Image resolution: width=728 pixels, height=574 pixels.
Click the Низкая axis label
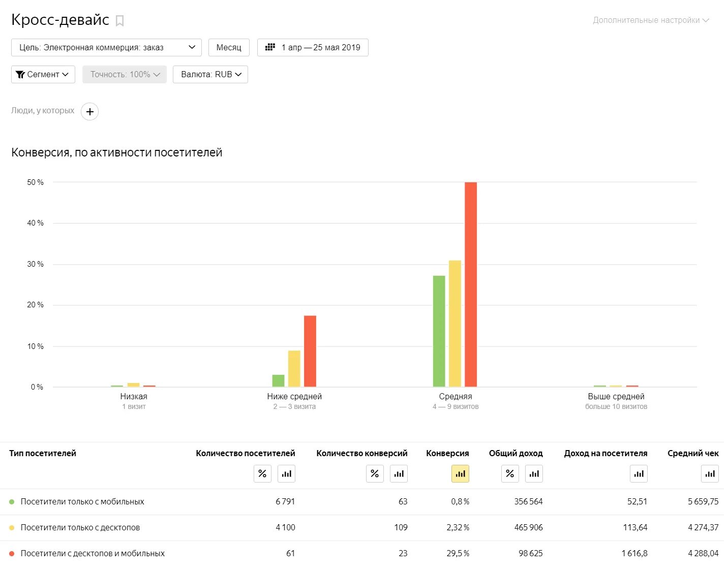(134, 397)
